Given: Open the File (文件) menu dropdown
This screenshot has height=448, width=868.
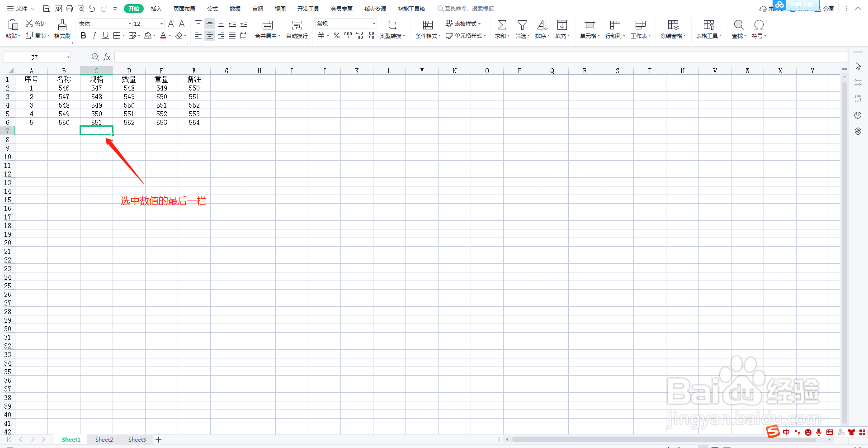Looking at the screenshot, I should coord(21,9).
